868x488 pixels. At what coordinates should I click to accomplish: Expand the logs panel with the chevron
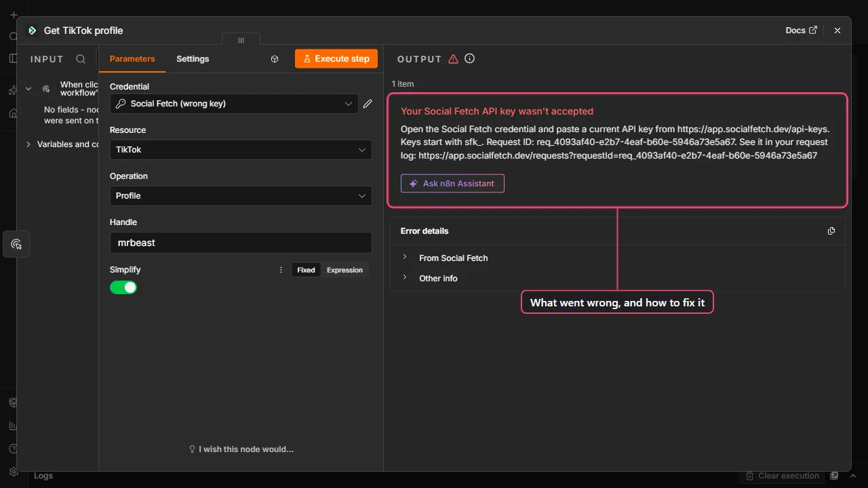852,476
